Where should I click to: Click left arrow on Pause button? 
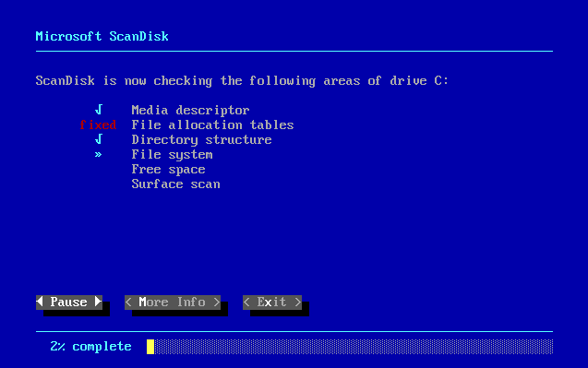[40, 302]
